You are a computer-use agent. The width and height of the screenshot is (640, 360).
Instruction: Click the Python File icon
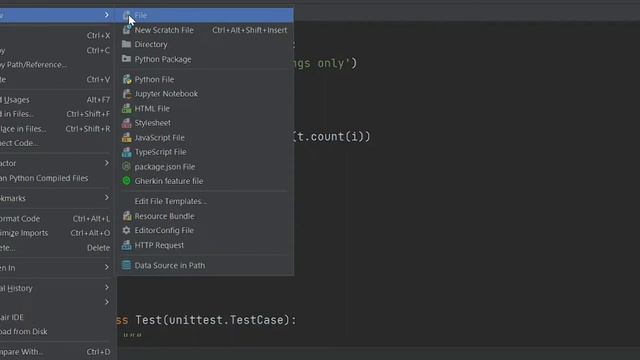click(x=127, y=79)
